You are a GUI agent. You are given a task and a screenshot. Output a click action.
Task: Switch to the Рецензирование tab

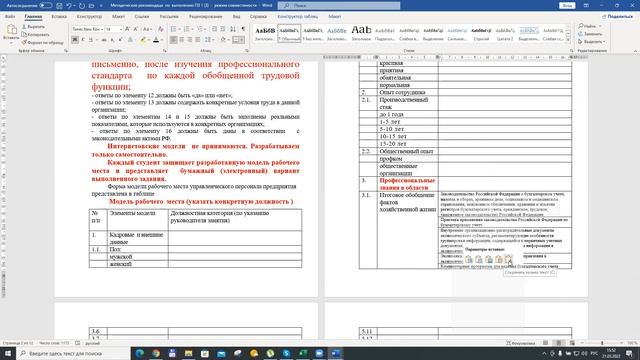point(205,16)
